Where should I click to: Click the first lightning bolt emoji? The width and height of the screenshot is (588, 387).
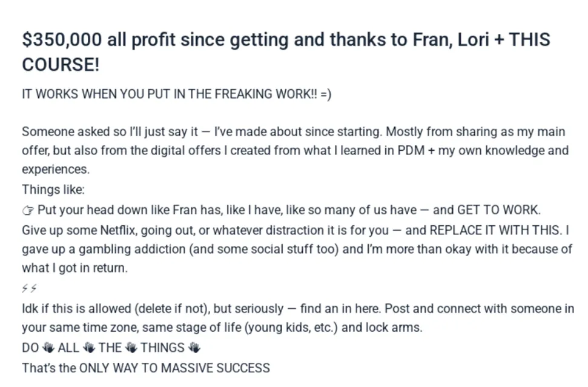(x=25, y=289)
